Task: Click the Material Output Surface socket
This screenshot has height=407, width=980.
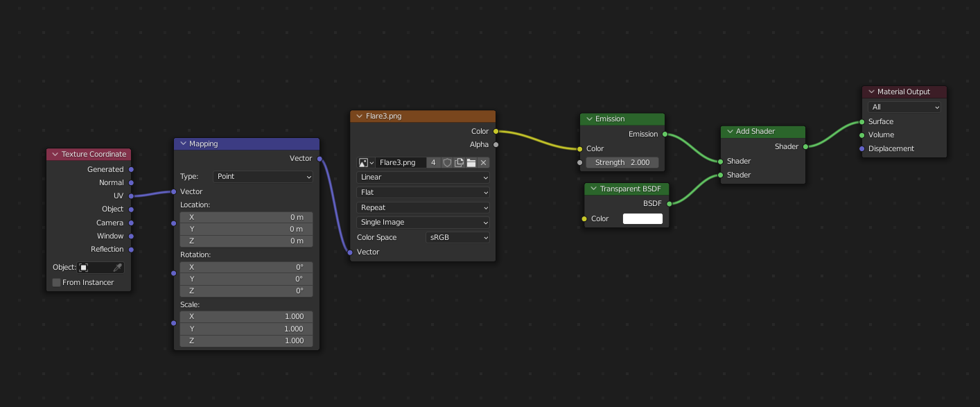Action: point(862,121)
